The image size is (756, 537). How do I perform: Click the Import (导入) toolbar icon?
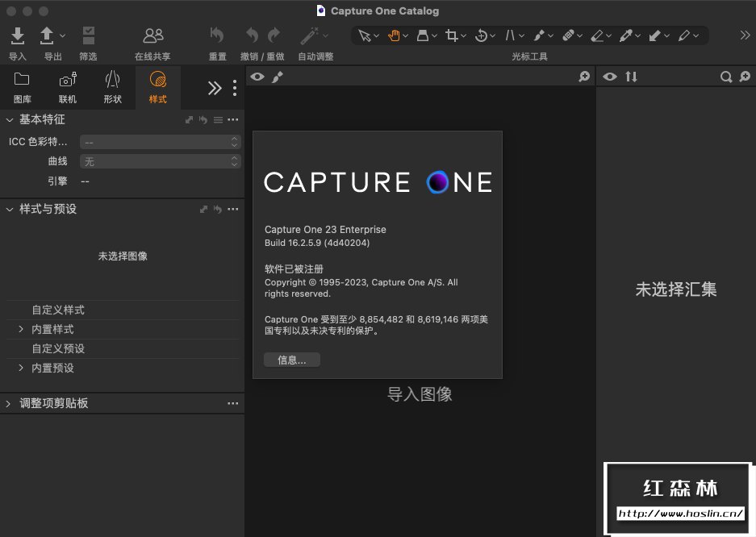tap(18, 36)
